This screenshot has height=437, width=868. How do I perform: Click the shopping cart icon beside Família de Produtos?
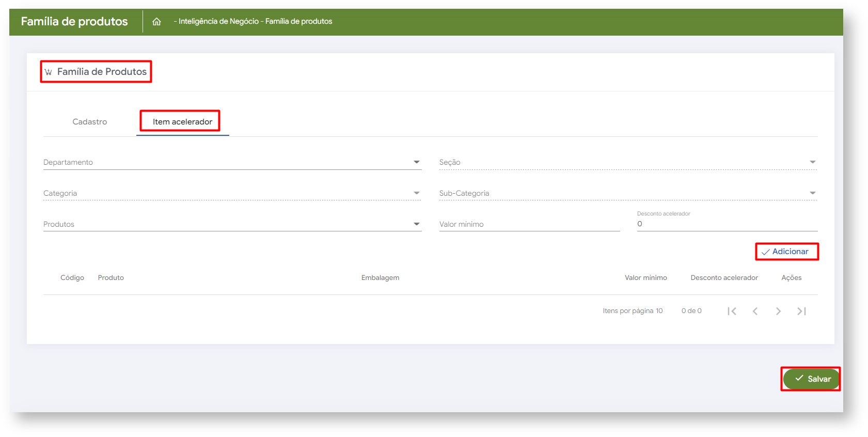[48, 72]
